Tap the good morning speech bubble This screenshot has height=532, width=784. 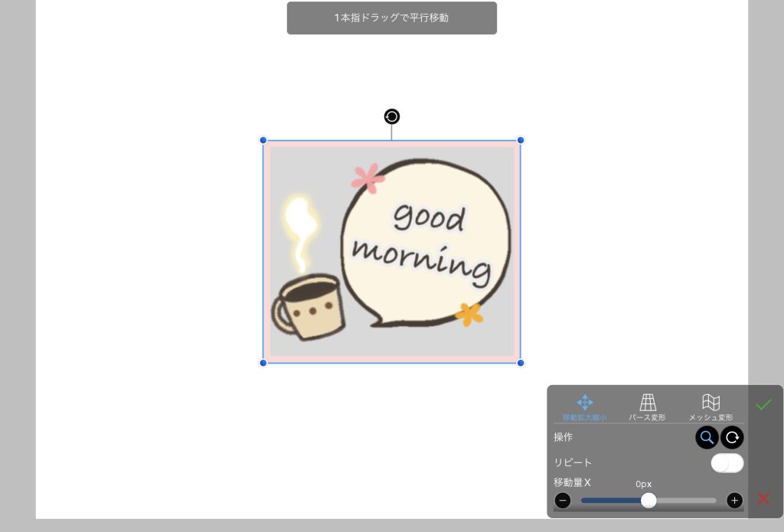tap(425, 241)
